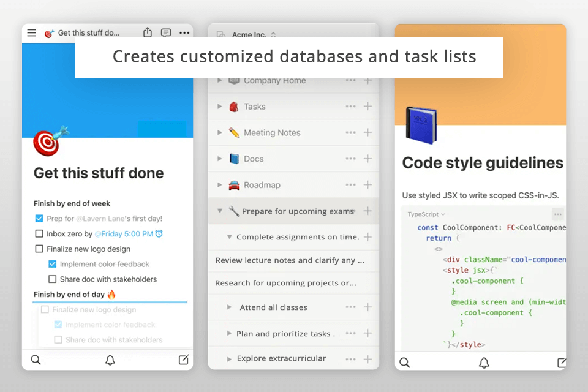The width and height of the screenshot is (588, 392).
Task: Open notifications bell in left panel
Action: (110, 360)
